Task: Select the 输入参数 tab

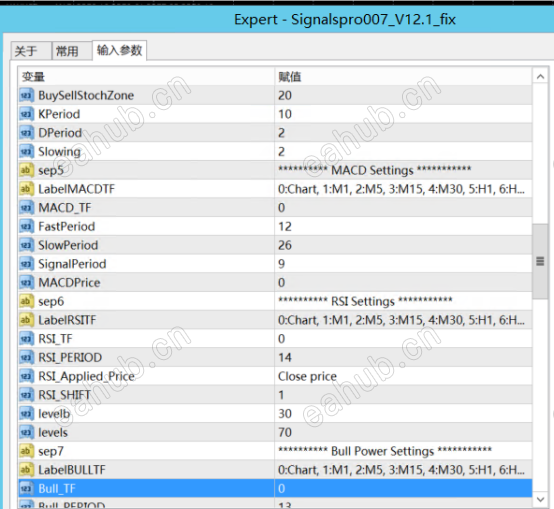Action: click(x=119, y=51)
